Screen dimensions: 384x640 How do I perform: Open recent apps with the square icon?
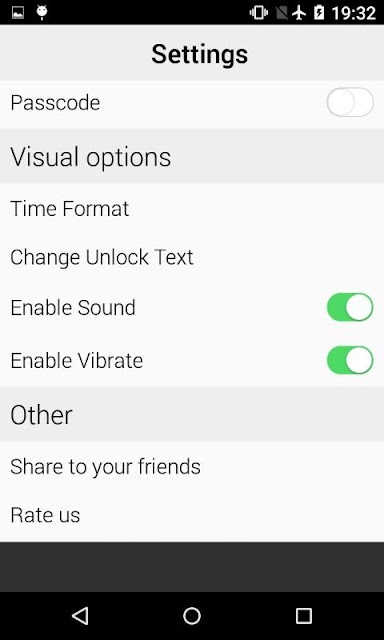[x=304, y=616]
